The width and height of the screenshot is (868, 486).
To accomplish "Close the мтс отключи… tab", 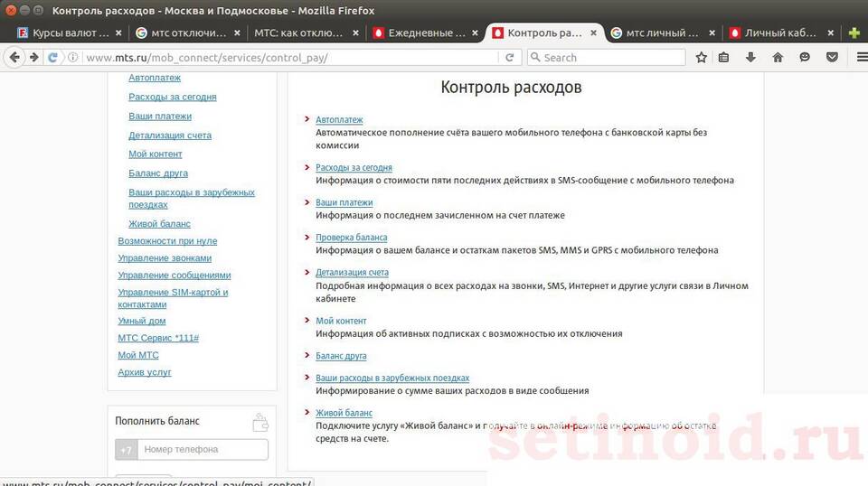I will tap(237, 33).
